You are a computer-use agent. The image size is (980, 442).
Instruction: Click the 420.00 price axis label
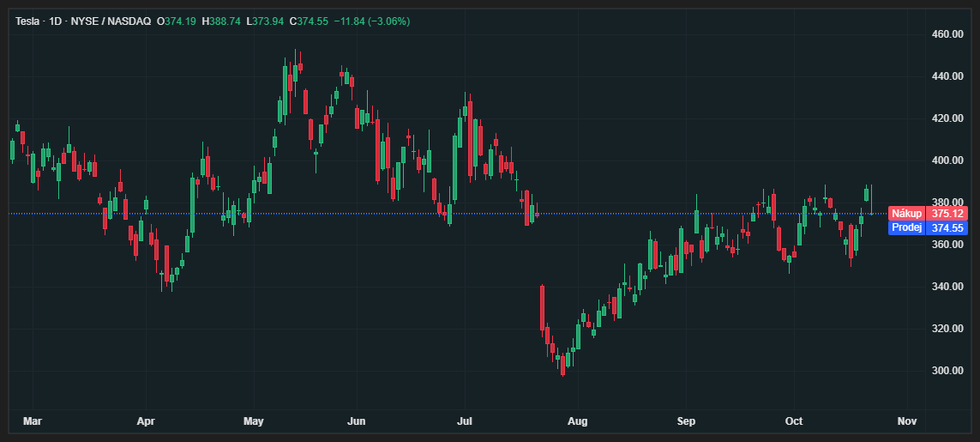click(947, 118)
